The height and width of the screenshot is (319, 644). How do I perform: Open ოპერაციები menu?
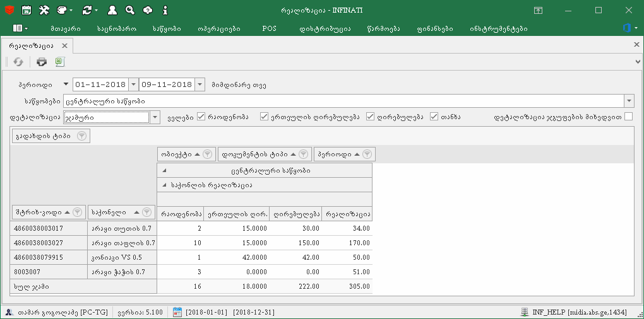click(x=218, y=29)
